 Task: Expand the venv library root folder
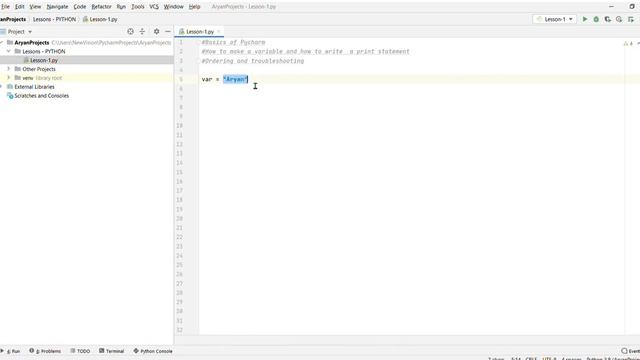point(9,78)
